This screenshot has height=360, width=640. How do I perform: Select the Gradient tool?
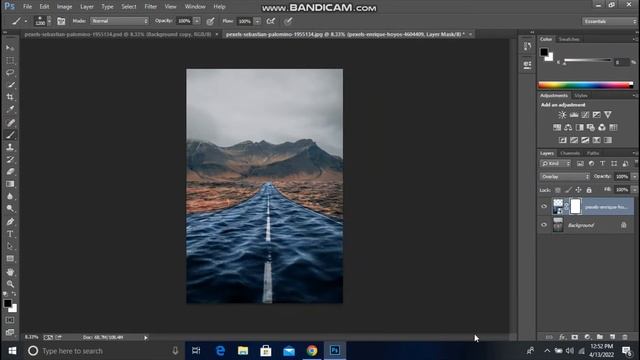tap(10, 184)
